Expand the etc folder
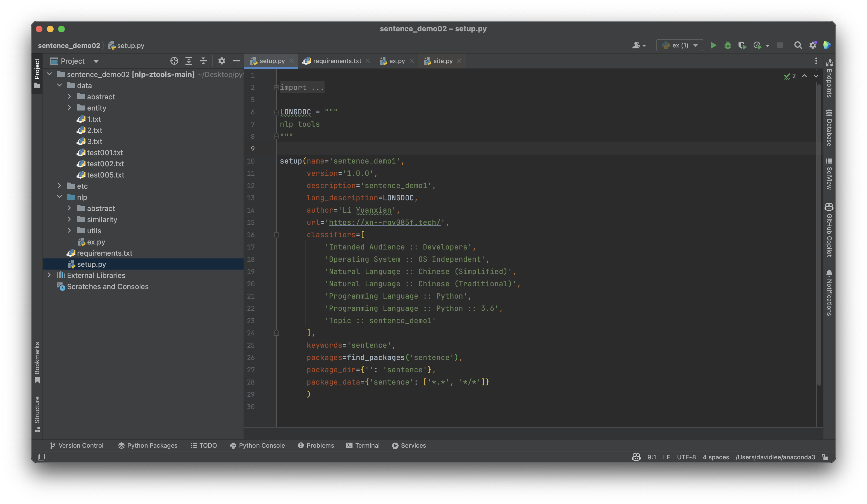Image resolution: width=867 pixels, height=504 pixels. tap(59, 186)
